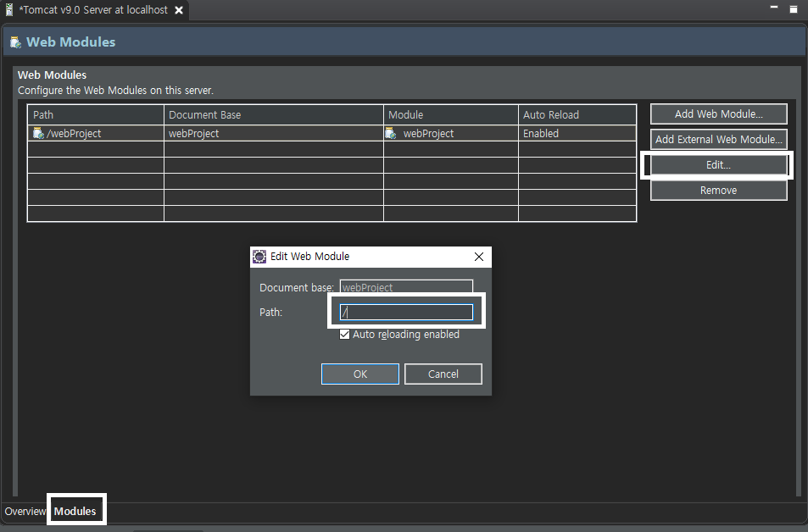Select the /webProject path cell
Viewport: 808px width, 532px height.
click(x=96, y=133)
